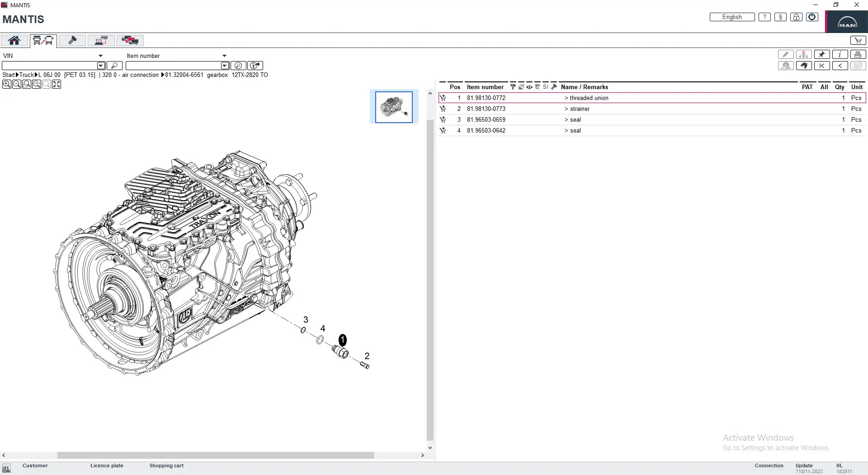
Task: Click the English language button
Action: pos(732,17)
